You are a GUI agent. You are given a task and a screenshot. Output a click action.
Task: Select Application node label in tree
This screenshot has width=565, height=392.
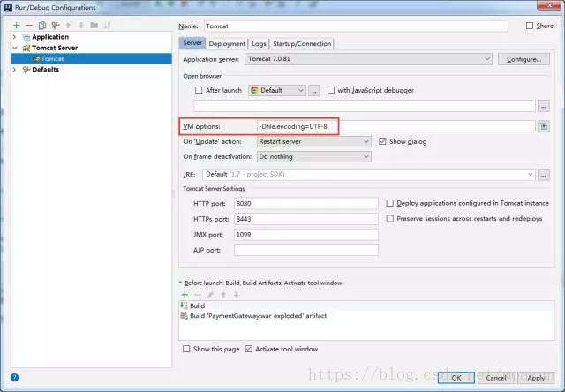pyautogui.click(x=50, y=37)
